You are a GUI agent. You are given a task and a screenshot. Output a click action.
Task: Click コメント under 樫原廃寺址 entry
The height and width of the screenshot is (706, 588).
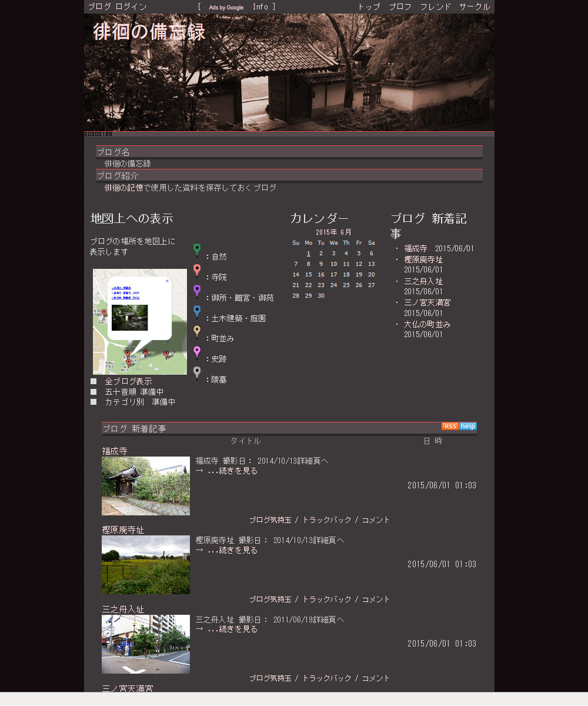[376, 600]
